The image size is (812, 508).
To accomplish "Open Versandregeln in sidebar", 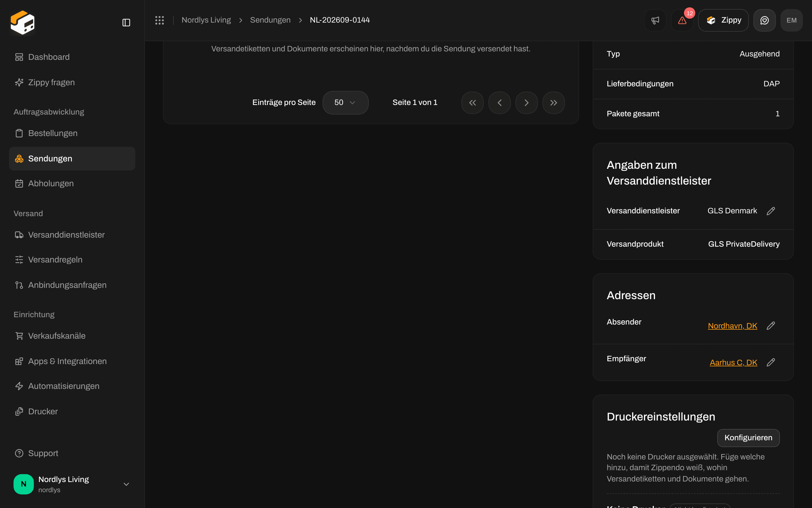I will click(72, 260).
